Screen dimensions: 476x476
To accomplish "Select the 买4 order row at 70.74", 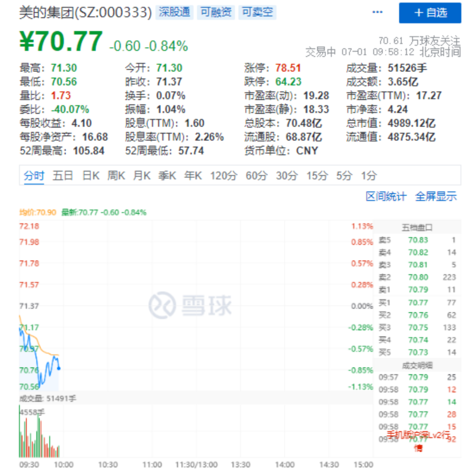I will 417,340.
